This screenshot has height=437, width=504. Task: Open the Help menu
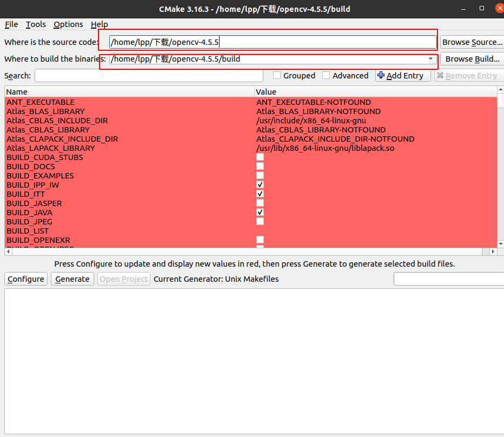tap(99, 24)
